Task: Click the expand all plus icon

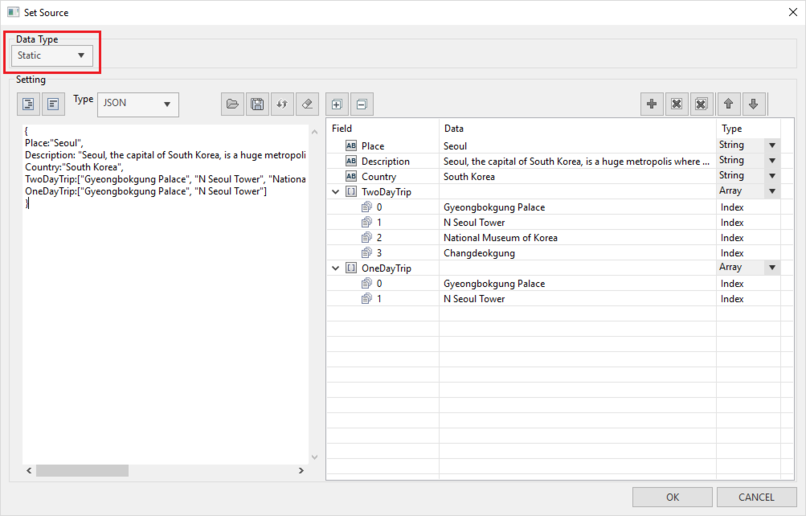Action: pyautogui.click(x=337, y=104)
